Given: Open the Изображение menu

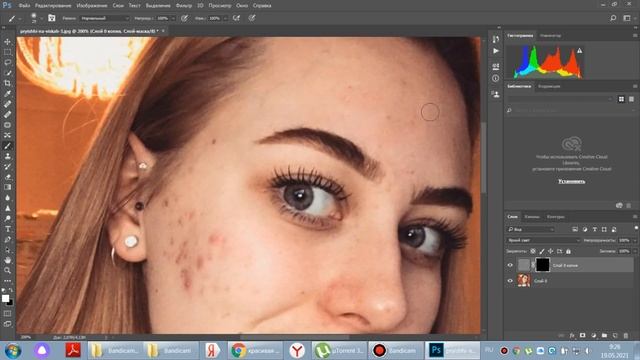Looking at the screenshot, I should 92,6.
